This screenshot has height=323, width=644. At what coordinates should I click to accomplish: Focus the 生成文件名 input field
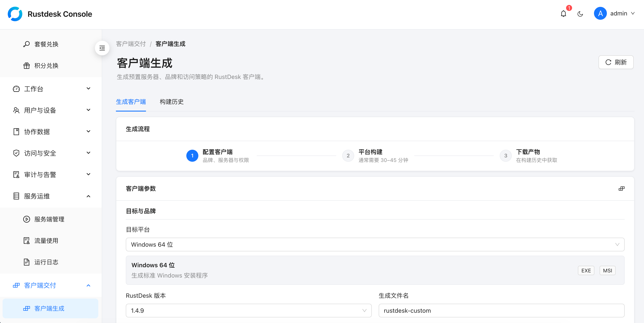coord(501,311)
